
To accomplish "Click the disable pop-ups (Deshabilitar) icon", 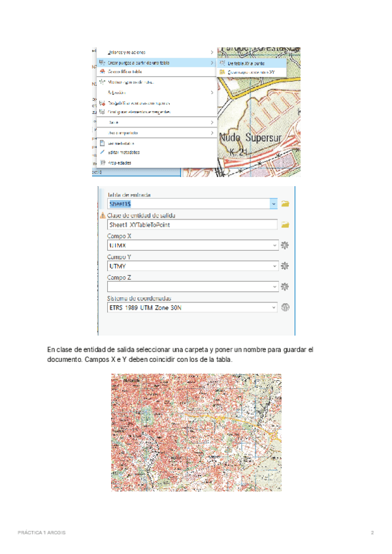I will click(102, 103).
